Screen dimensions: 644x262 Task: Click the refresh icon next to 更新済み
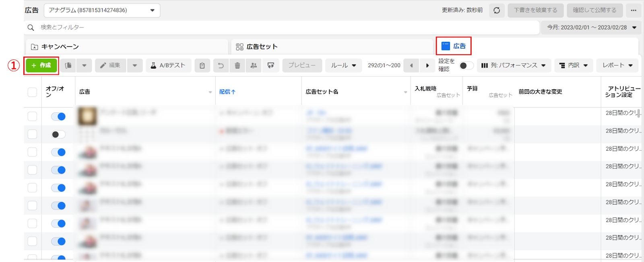coord(497,10)
